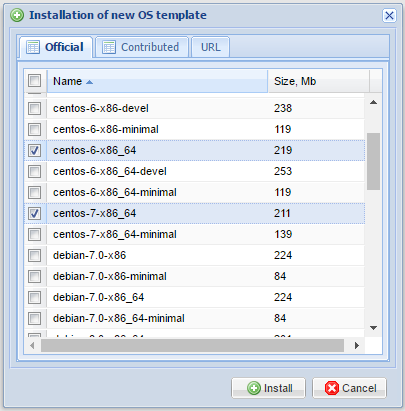
Task: Click the Name column sort arrow
Action: pyautogui.click(x=89, y=82)
